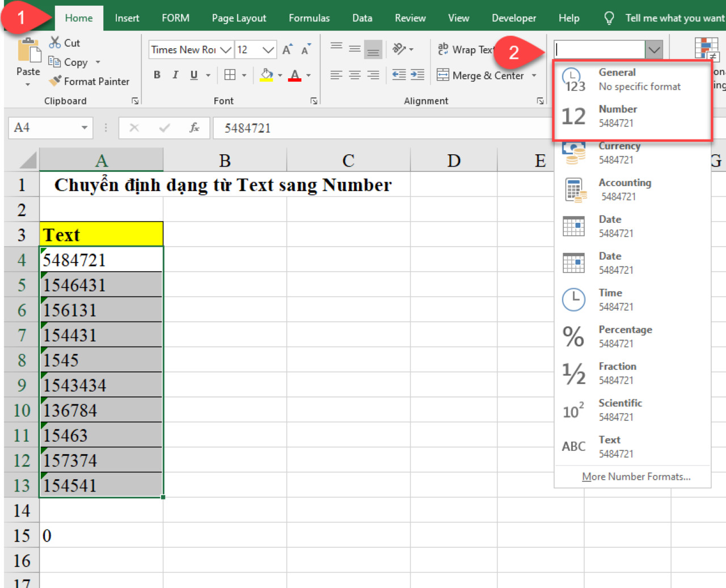This screenshot has width=726, height=588.
Task: Click the Insert Function fx icon
Action: [194, 128]
